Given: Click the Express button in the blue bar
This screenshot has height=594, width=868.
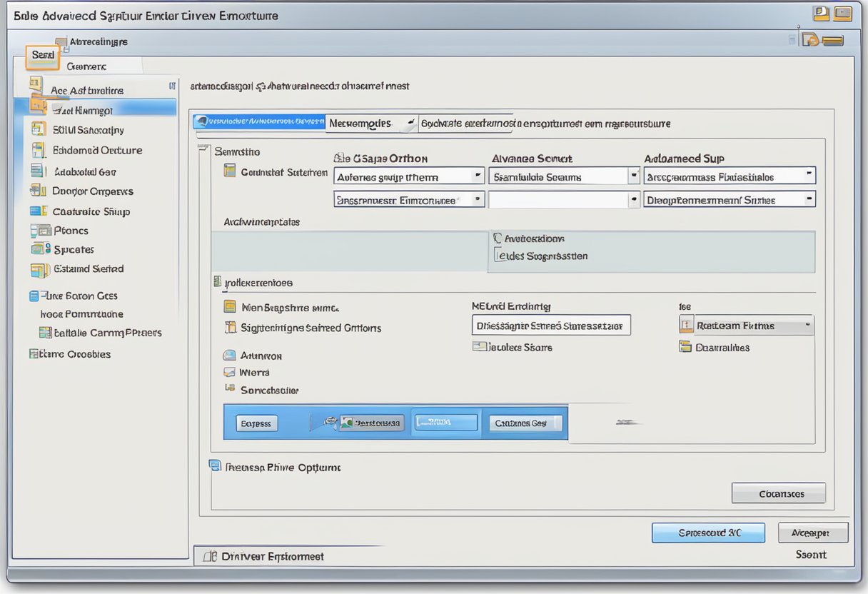Looking at the screenshot, I should (x=256, y=423).
